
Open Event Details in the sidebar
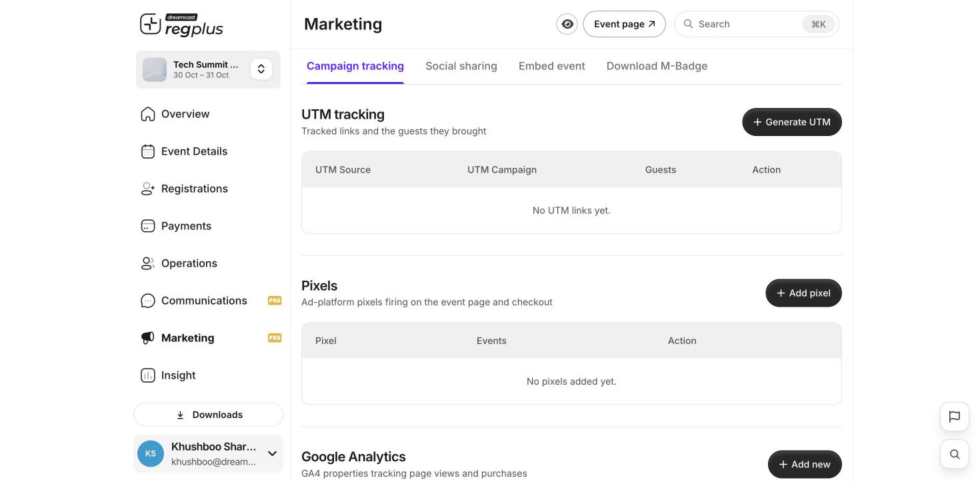(x=208, y=151)
